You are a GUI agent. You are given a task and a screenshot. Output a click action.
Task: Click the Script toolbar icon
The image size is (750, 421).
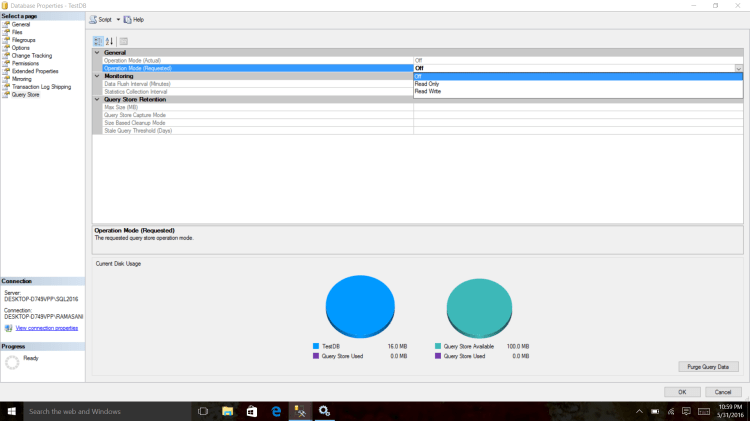pyautogui.click(x=93, y=19)
